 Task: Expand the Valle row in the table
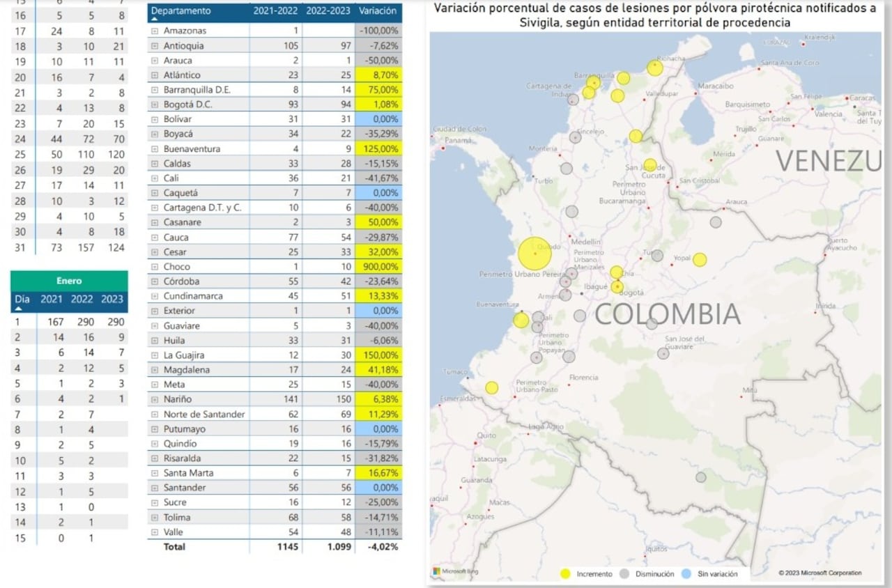click(x=155, y=532)
